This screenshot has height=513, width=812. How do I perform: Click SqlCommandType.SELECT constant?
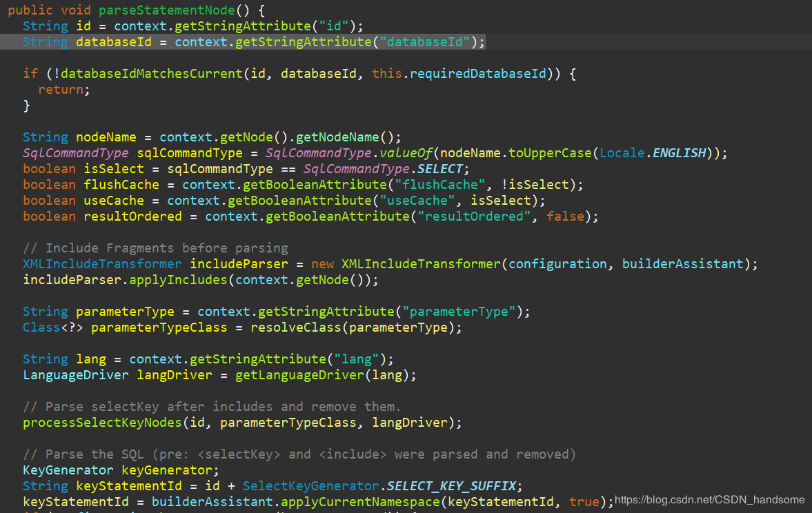383,169
